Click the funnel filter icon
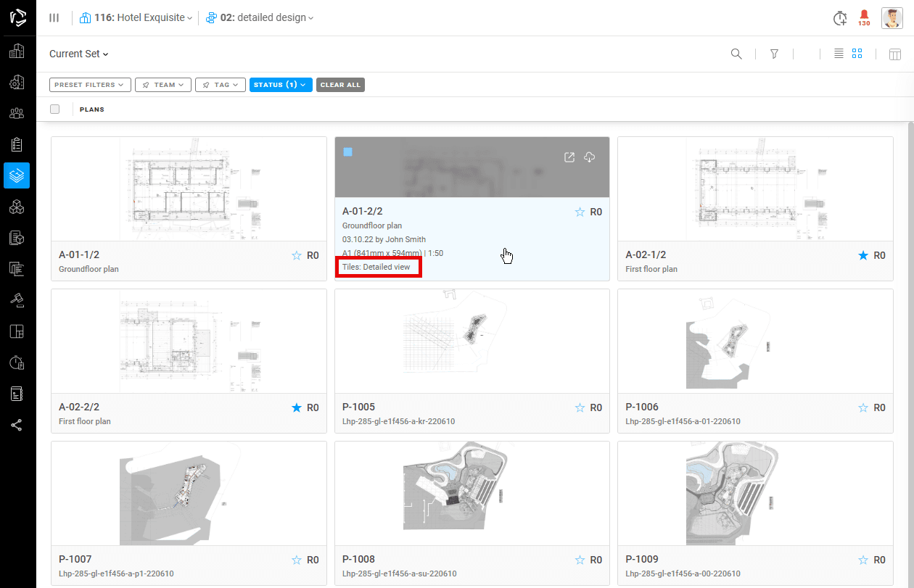Screen dimensions: 914x588 click(x=775, y=54)
